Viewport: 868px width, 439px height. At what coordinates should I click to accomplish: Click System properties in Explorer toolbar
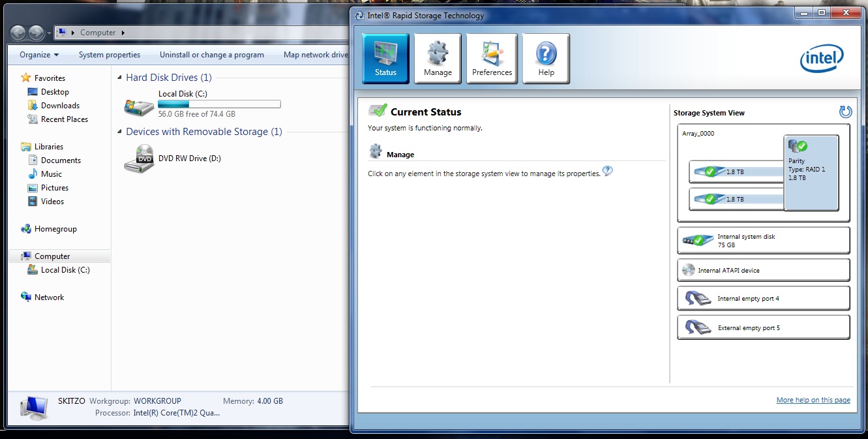[x=110, y=55]
